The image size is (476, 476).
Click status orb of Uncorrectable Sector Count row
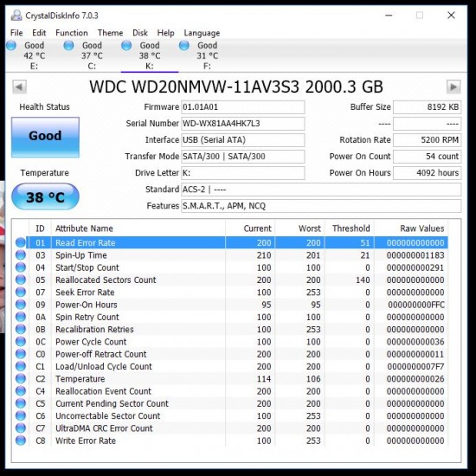[21, 416]
